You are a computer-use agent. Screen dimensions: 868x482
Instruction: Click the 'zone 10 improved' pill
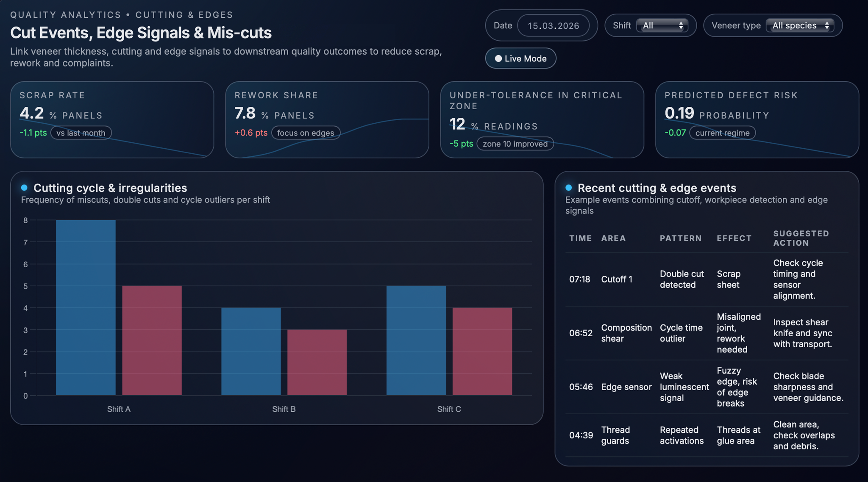(515, 144)
